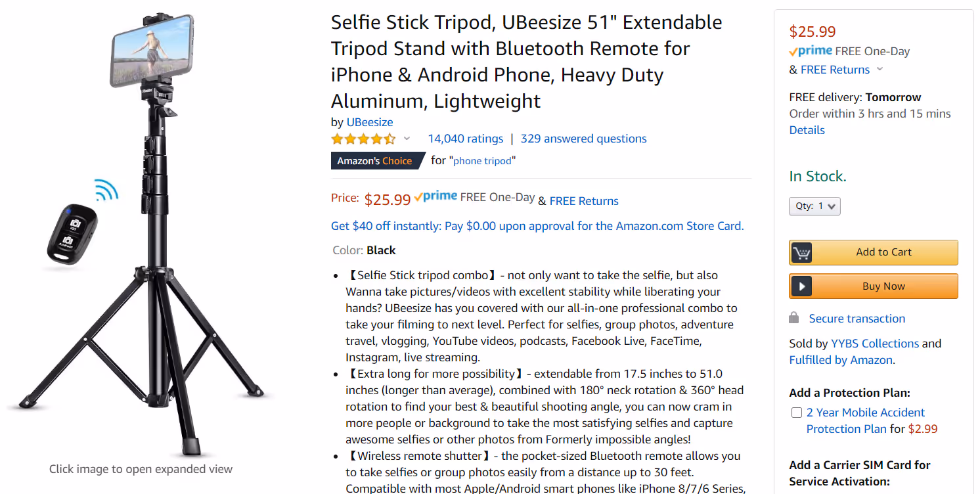Click the arrow icon on Buy Now button
The image size is (980, 494).
801,285
